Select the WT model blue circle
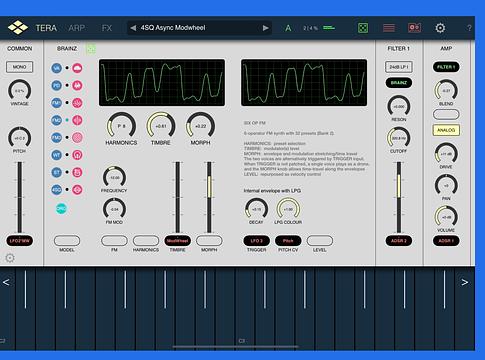 click(57, 155)
